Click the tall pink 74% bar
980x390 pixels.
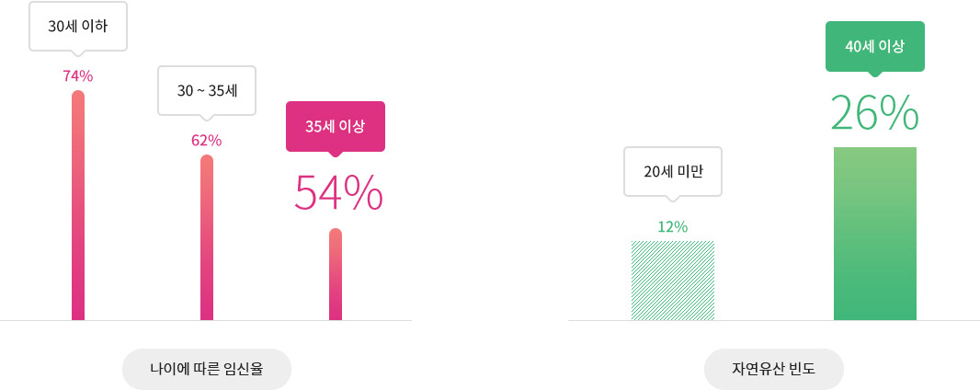pyautogui.click(x=78, y=205)
